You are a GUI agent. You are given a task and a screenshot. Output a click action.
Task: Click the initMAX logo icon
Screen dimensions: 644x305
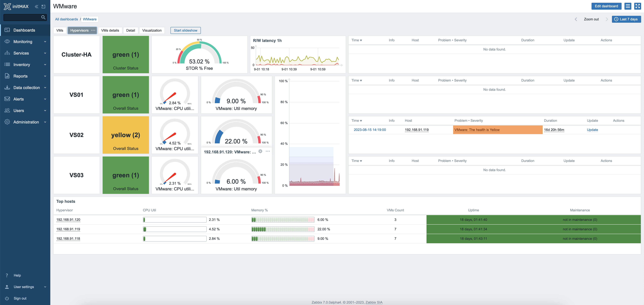[7, 6]
